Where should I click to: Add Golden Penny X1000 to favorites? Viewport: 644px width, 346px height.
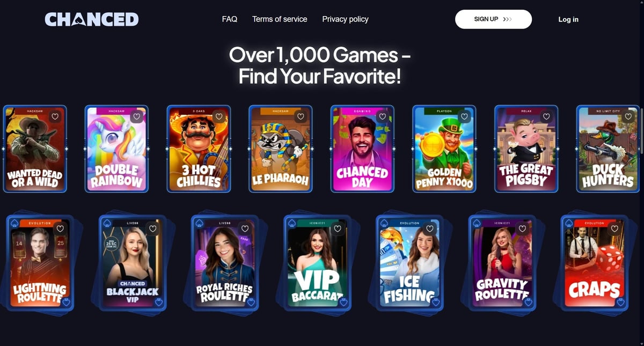click(x=464, y=116)
